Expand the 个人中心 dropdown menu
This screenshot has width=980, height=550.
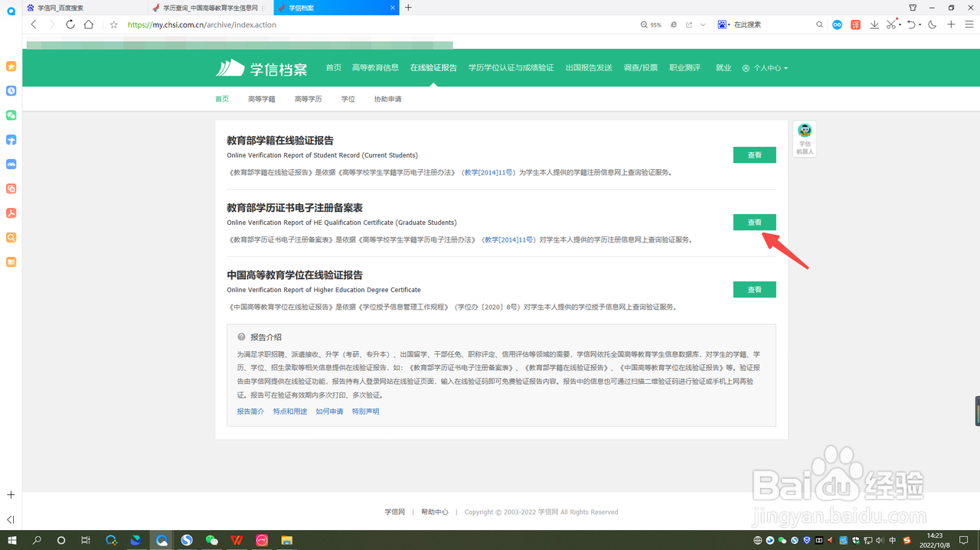pos(766,67)
